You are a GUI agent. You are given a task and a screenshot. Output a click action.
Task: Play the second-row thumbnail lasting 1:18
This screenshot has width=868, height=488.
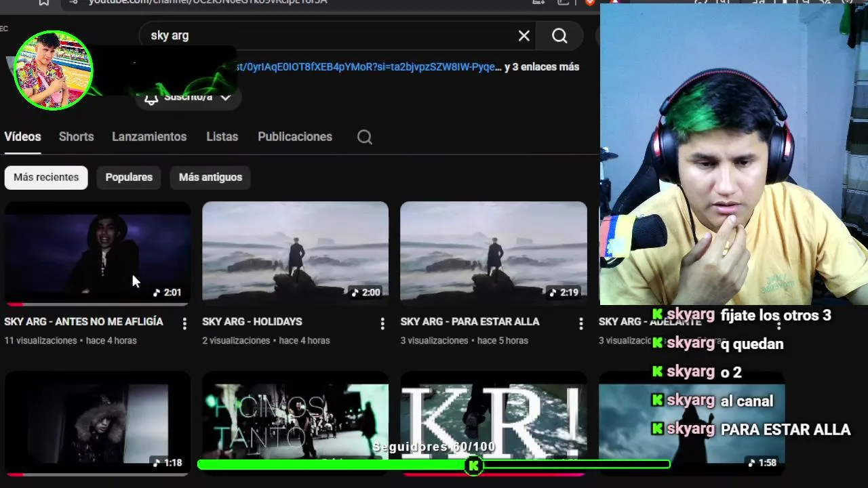tap(97, 422)
